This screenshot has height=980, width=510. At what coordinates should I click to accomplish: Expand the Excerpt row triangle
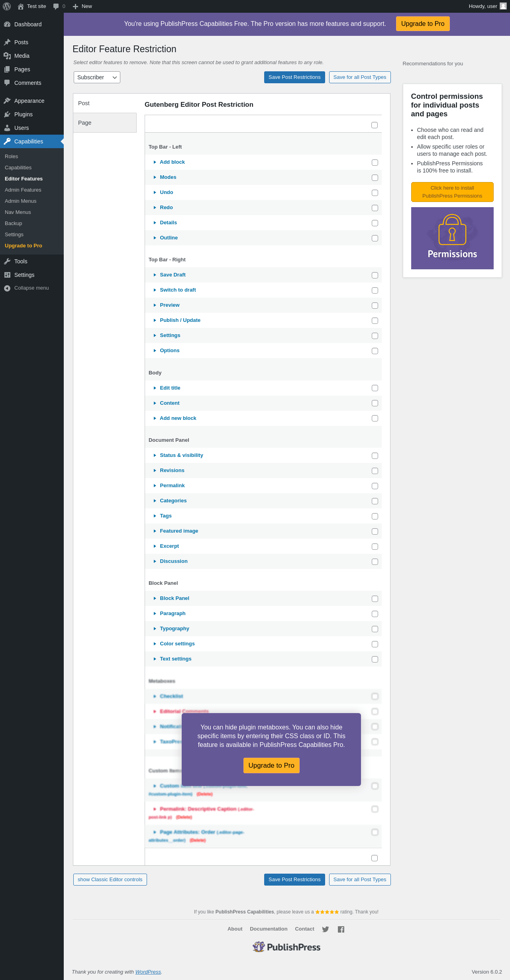(x=155, y=546)
